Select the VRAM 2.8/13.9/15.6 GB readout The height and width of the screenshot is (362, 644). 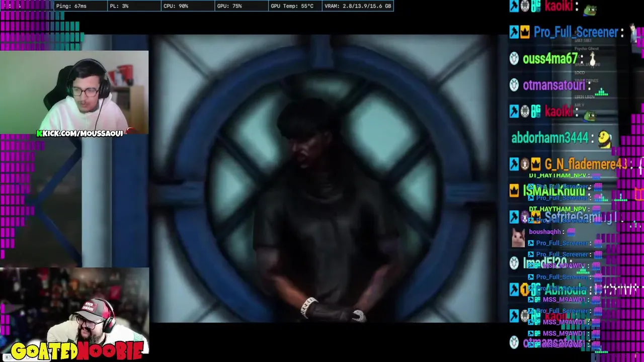tap(358, 6)
